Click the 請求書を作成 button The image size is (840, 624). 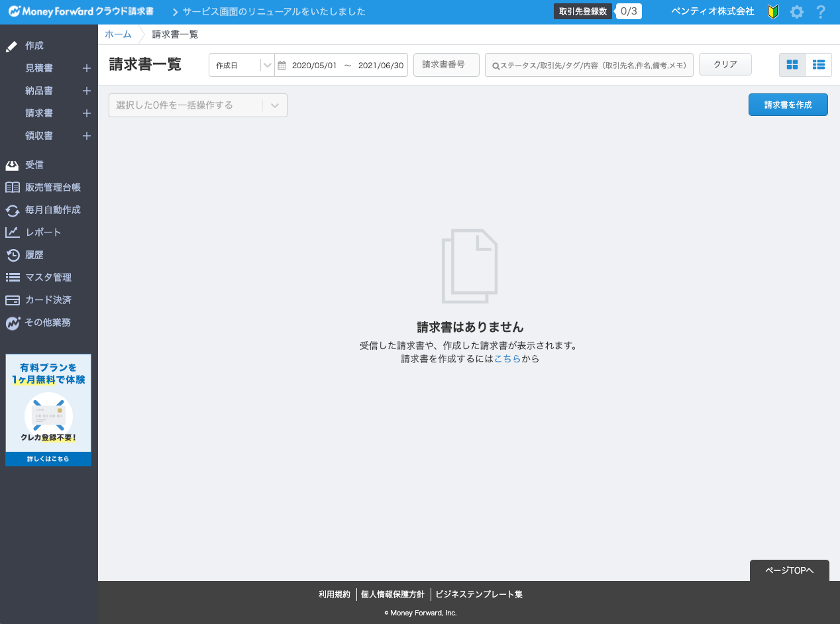click(x=788, y=105)
